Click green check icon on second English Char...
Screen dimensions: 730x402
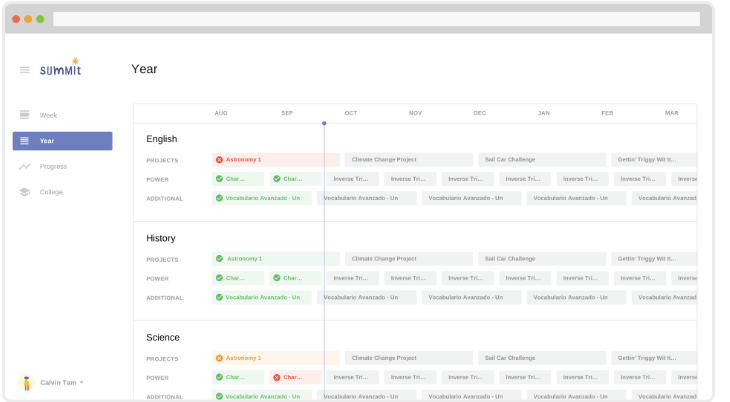pos(277,179)
